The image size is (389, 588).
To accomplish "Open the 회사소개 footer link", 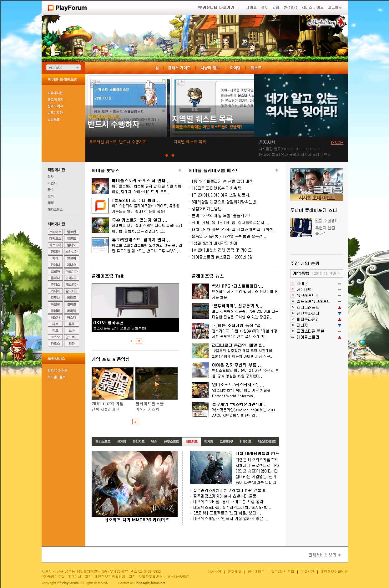I will (214, 571).
